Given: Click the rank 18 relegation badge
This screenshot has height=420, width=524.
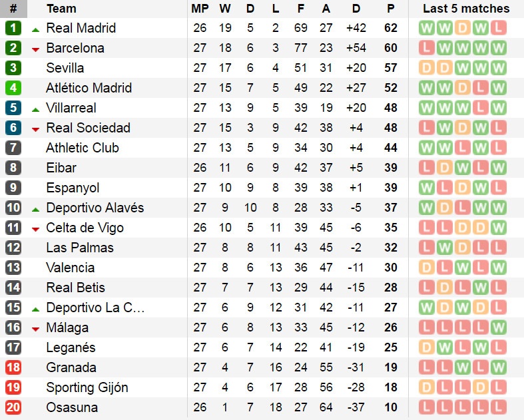Looking at the screenshot, I should click(13, 367).
